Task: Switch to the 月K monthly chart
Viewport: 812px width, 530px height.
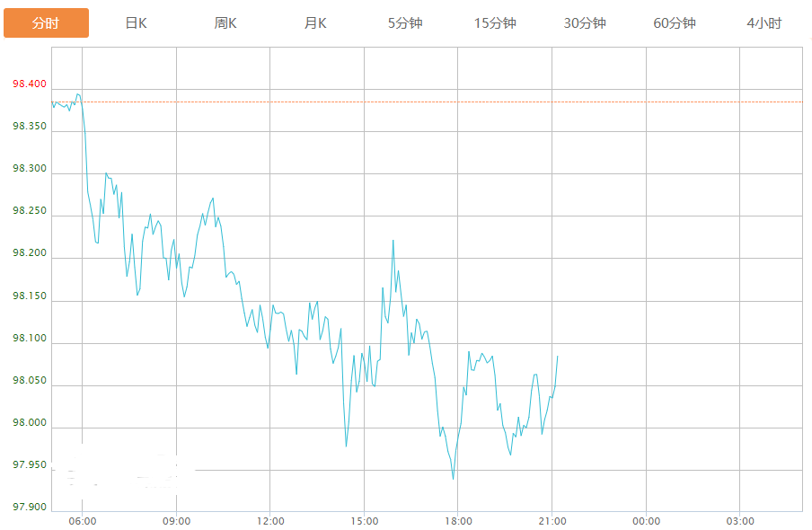Action: [x=315, y=23]
